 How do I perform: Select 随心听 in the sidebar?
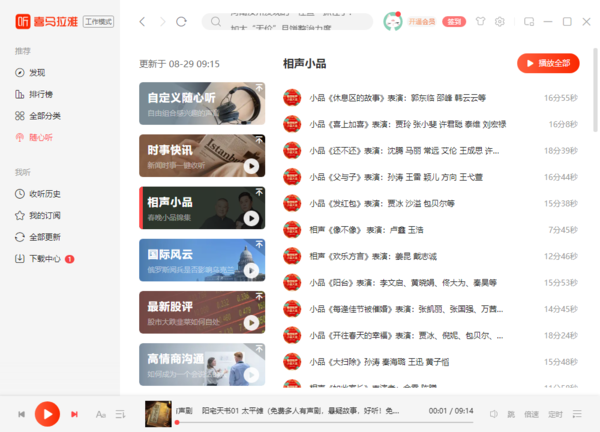pos(34,137)
